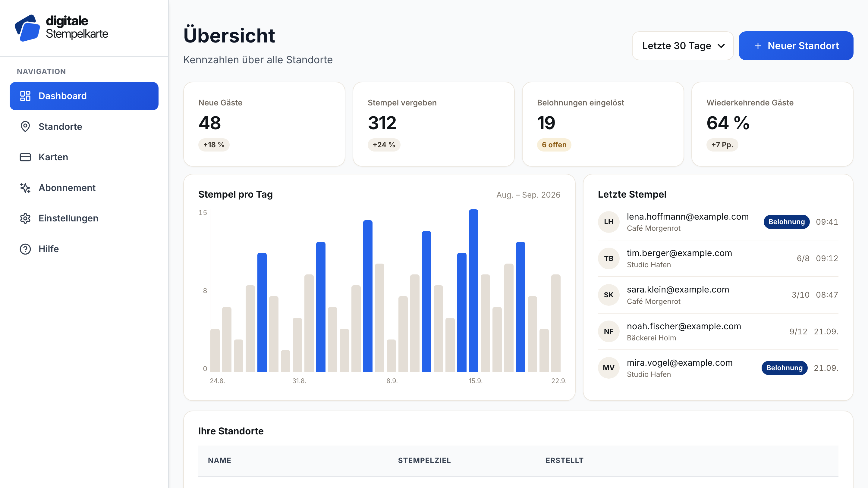Open Karten in the sidebar
This screenshot has height=488, width=868.
click(84, 157)
